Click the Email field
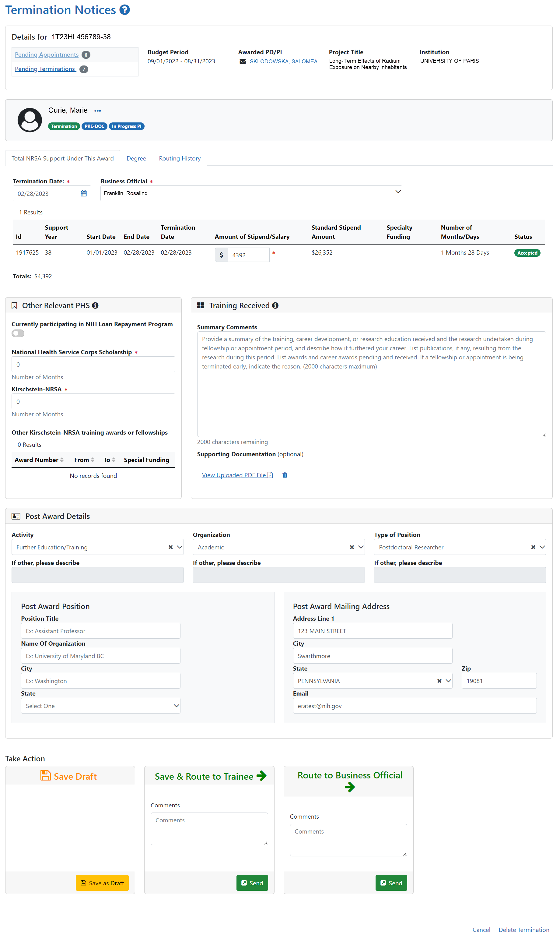Viewport: 560px width, 938px height. [x=415, y=706]
